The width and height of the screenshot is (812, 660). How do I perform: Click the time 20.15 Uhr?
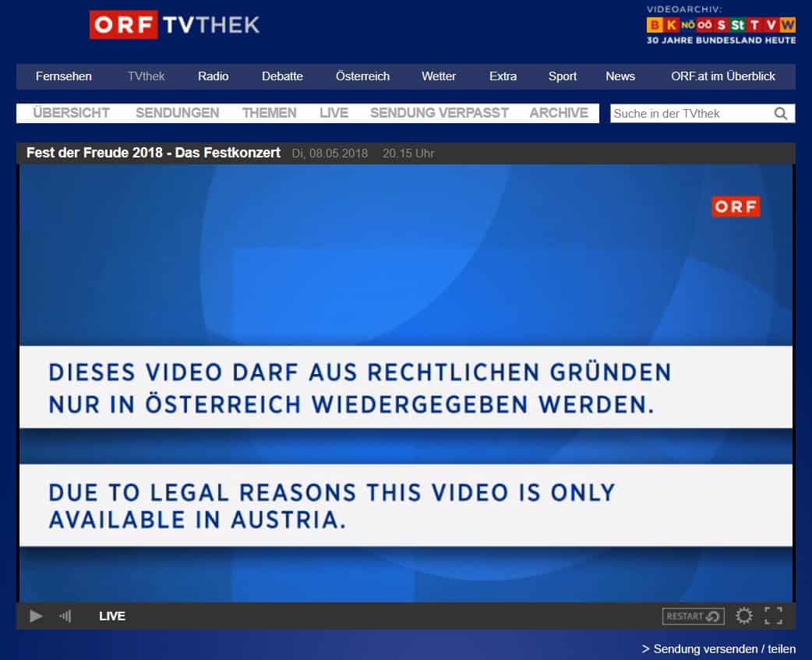click(x=408, y=154)
